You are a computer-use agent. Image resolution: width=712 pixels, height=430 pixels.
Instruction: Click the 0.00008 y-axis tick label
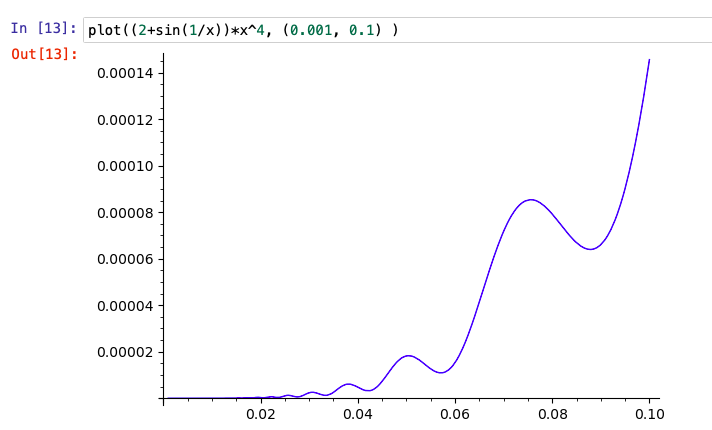(124, 213)
